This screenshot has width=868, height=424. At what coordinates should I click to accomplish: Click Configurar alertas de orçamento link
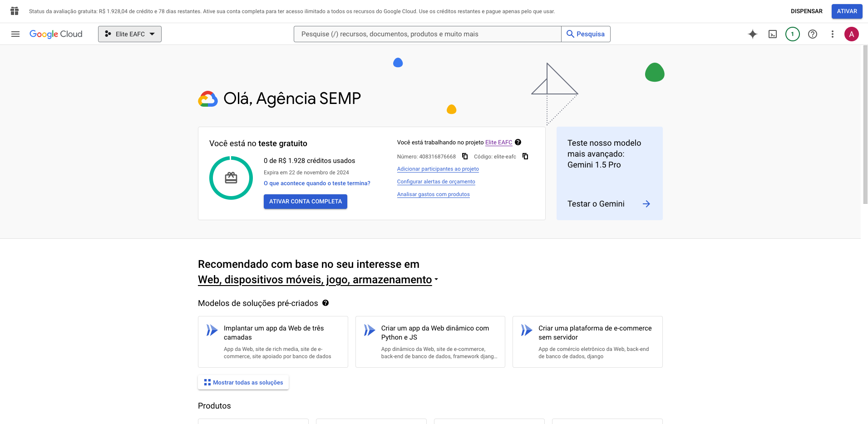436,182
